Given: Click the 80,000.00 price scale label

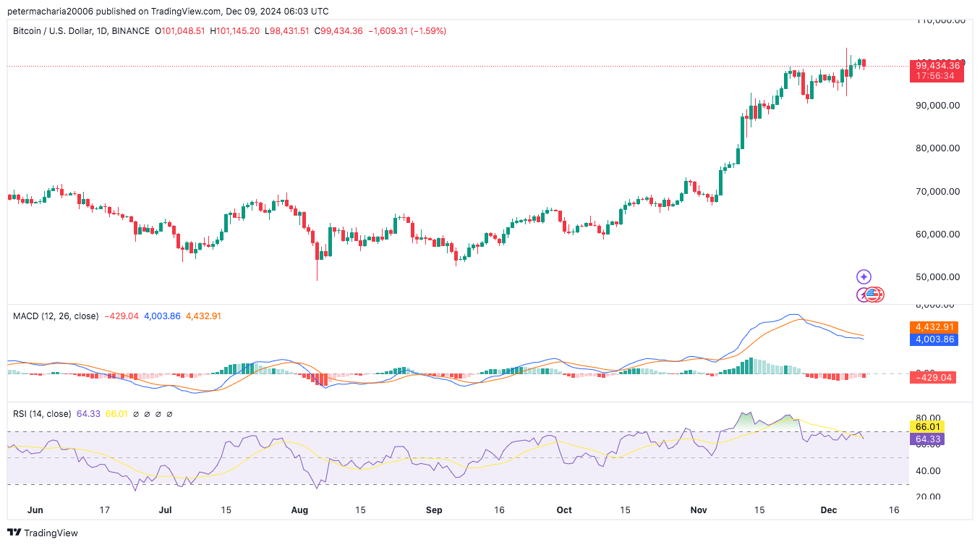Looking at the screenshot, I should 937,148.
